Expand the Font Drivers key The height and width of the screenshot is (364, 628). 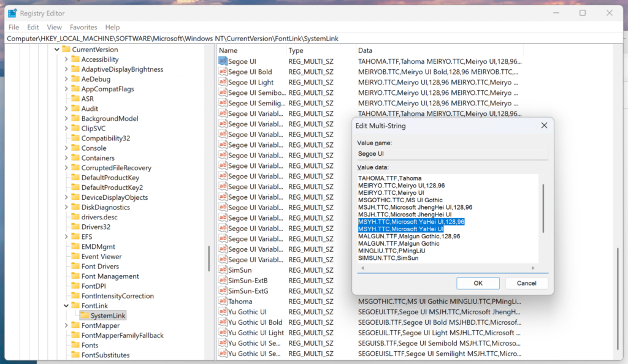[x=66, y=267]
